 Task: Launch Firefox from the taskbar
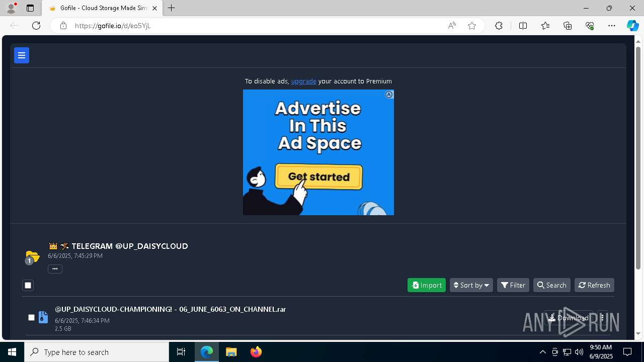click(x=256, y=352)
